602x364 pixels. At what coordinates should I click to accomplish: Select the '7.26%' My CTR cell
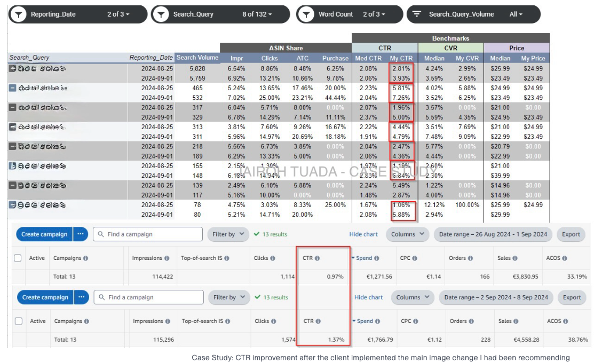click(401, 98)
